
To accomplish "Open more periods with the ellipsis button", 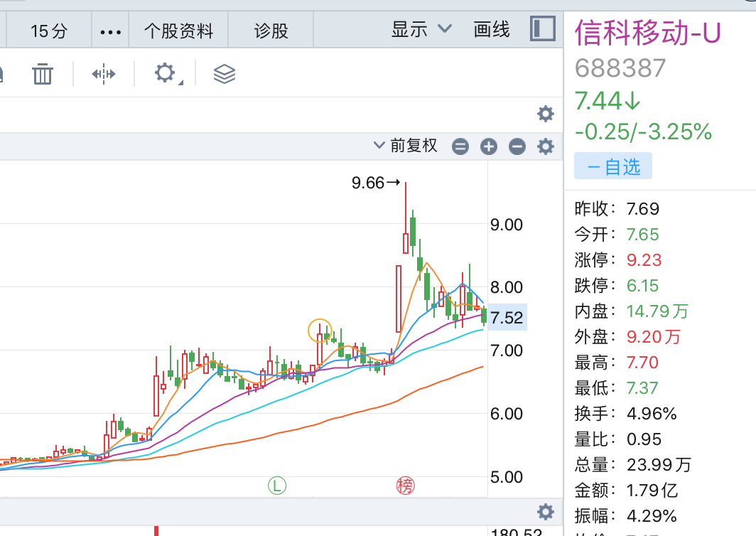I will pos(110,32).
